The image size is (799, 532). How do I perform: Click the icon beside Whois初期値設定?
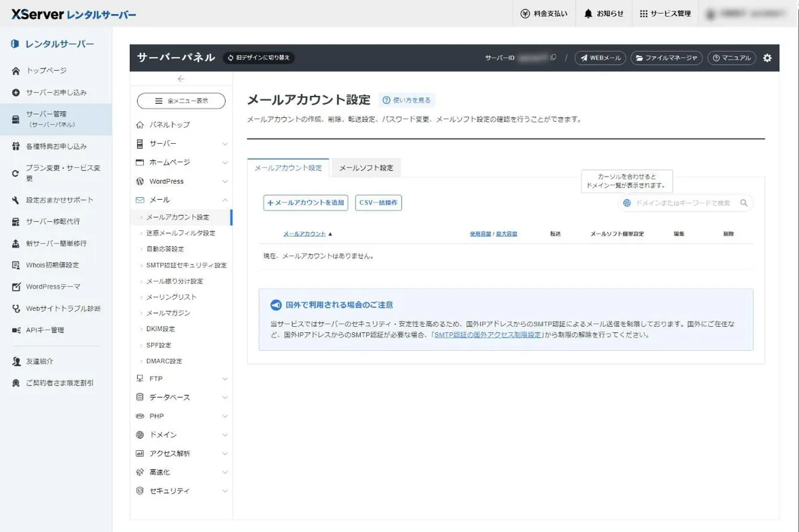click(x=16, y=265)
